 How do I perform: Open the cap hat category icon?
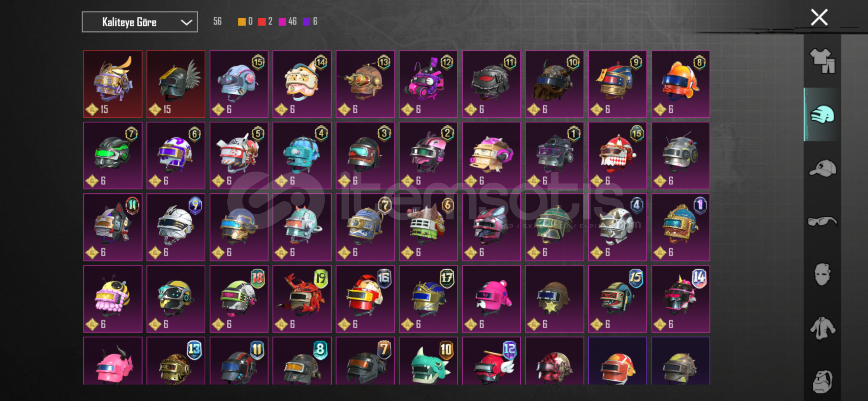tap(822, 168)
